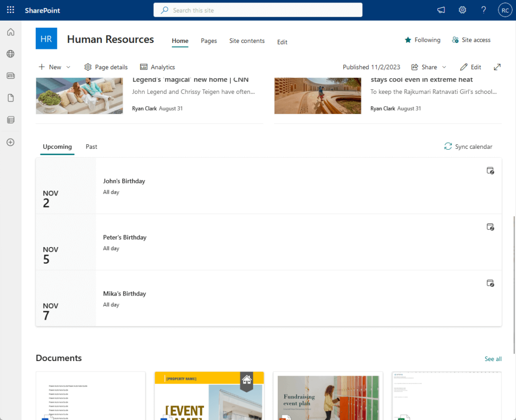Open the settings gear in header
This screenshot has height=420, width=516.
(x=463, y=10)
